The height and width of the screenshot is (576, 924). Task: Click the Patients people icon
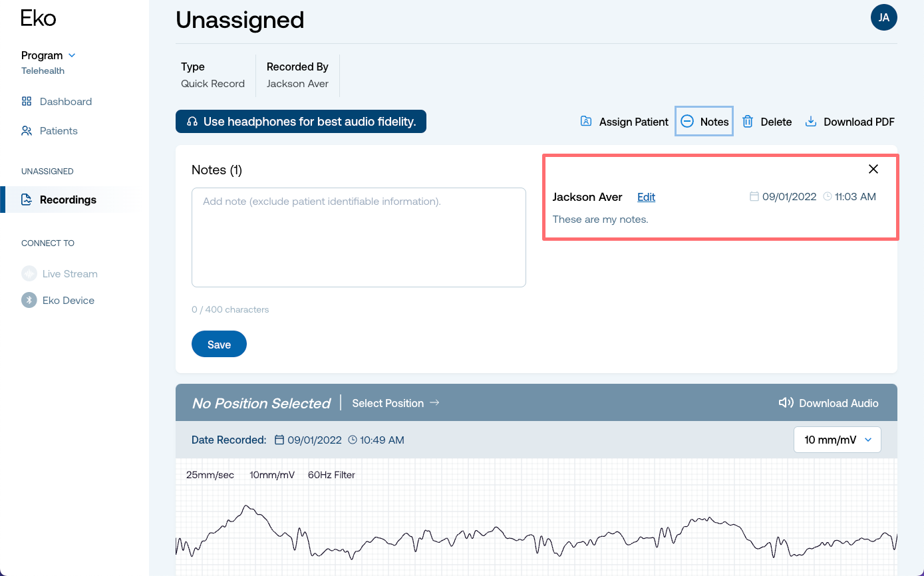point(27,131)
